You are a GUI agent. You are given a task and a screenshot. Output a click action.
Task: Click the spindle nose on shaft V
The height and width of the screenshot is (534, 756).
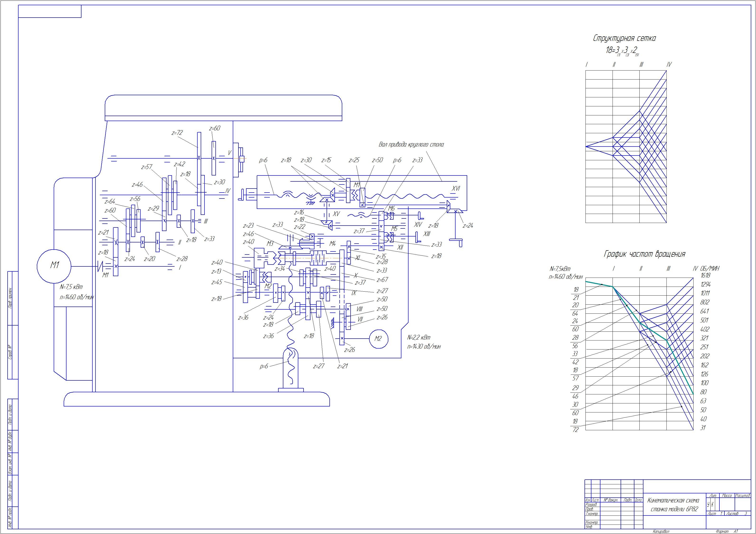(x=238, y=159)
